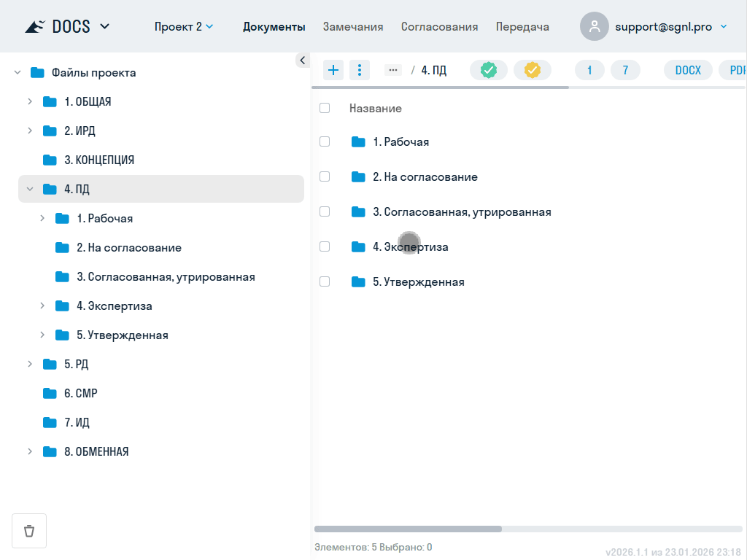The width and height of the screenshot is (747, 560).
Task: Collapse the '4. ПД' folder
Action: [29, 189]
